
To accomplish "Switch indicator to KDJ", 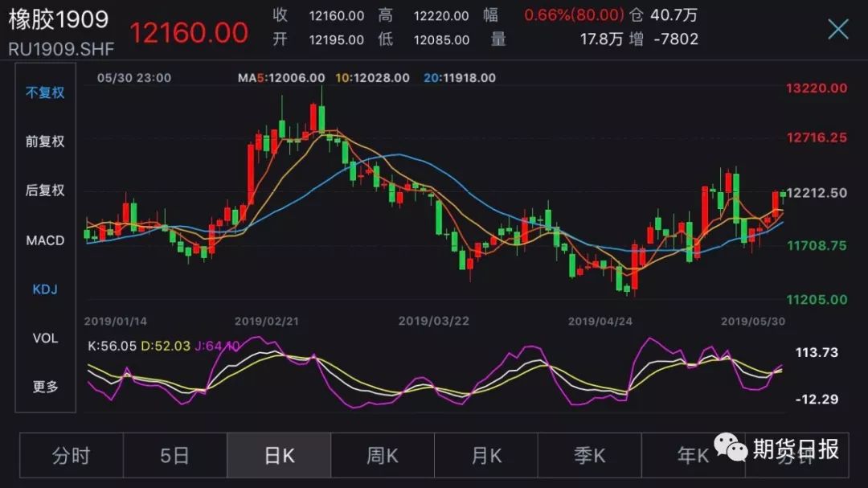I will point(45,289).
